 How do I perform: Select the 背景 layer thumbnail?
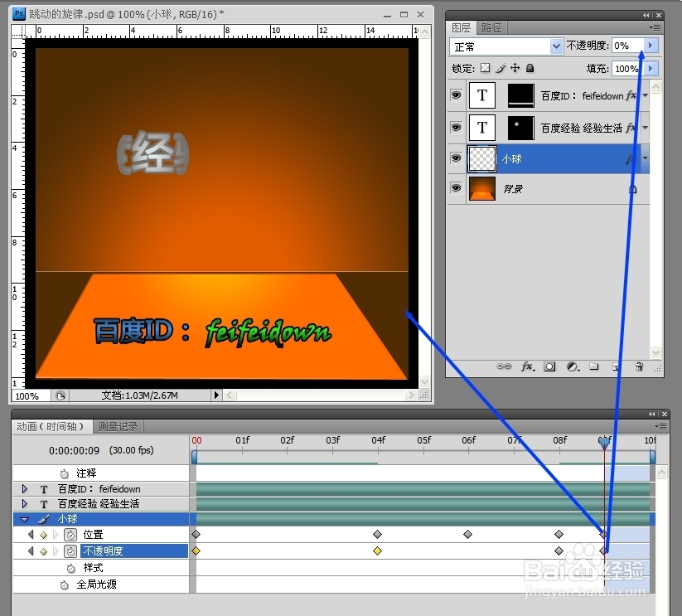pyautogui.click(x=482, y=189)
